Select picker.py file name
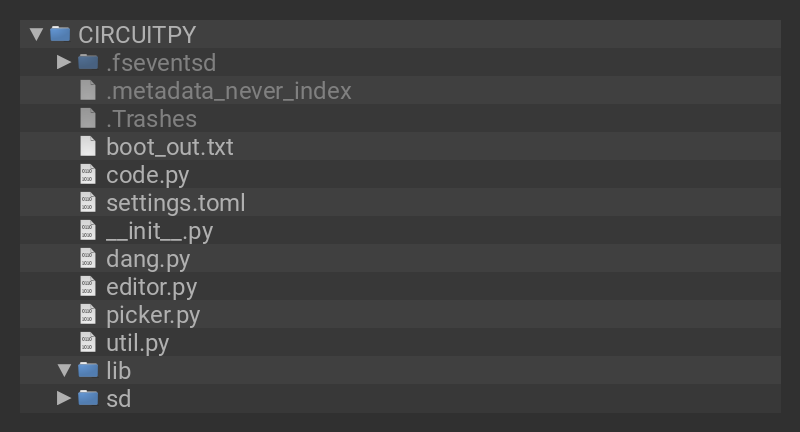The width and height of the screenshot is (800, 432). click(153, 315)
